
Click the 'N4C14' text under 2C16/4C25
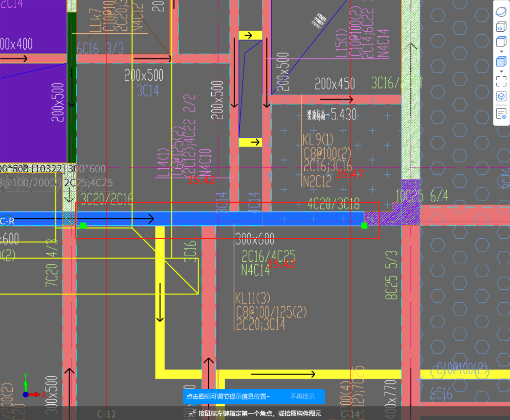point(255,270)
